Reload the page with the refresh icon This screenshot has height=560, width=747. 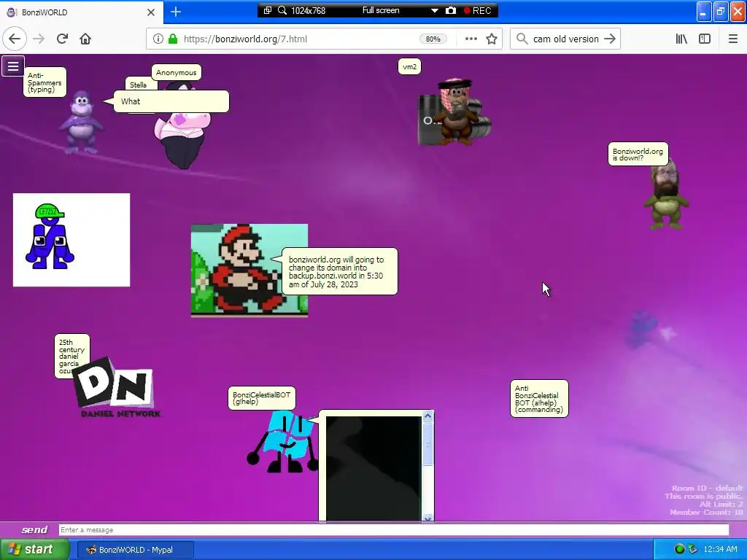point(62,39)
